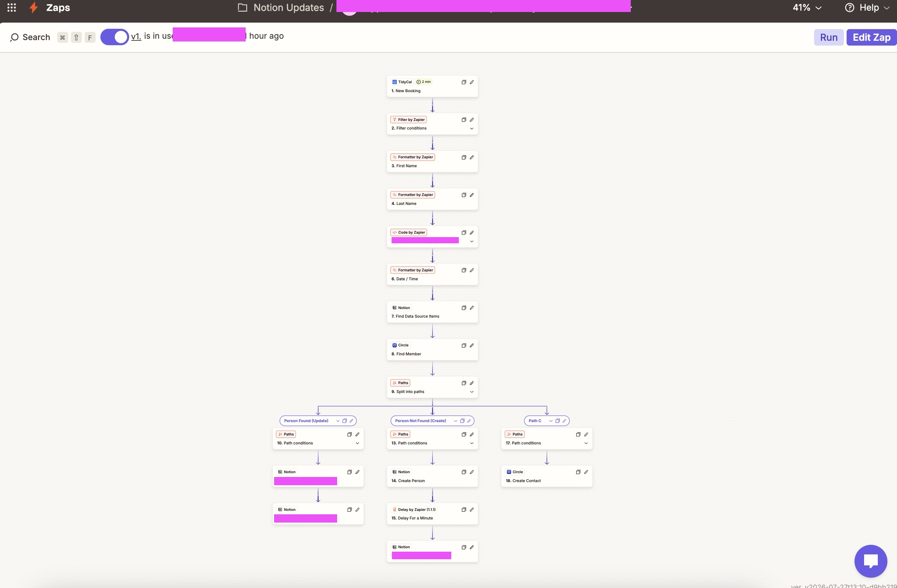The height and width of the screenshot is (588, 897).
Task: Expand the Code by Zapier step chevron
Action: tap(471, 242)
